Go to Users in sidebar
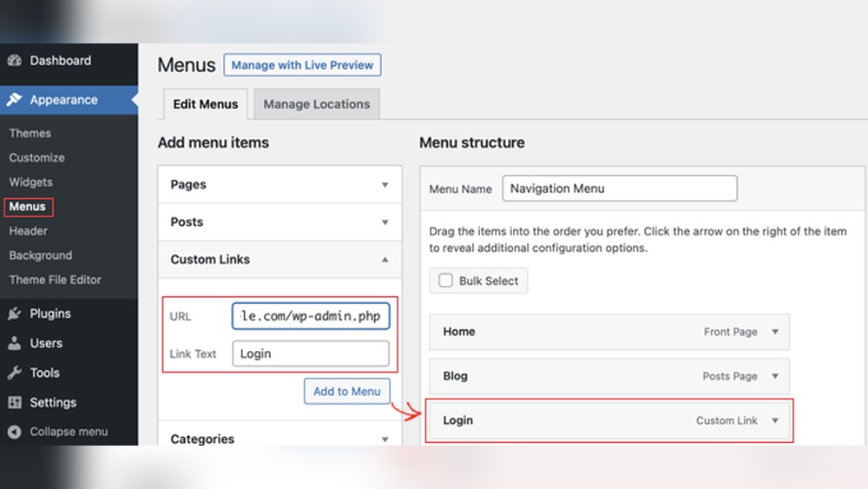This screenshot has height=489, width=868. (46, 343)
